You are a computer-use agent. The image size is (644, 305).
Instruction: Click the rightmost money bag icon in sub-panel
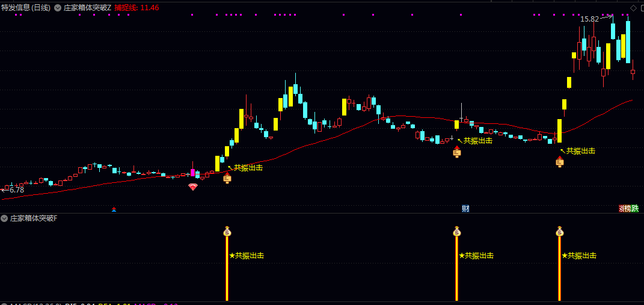click(x=559, y=231)
